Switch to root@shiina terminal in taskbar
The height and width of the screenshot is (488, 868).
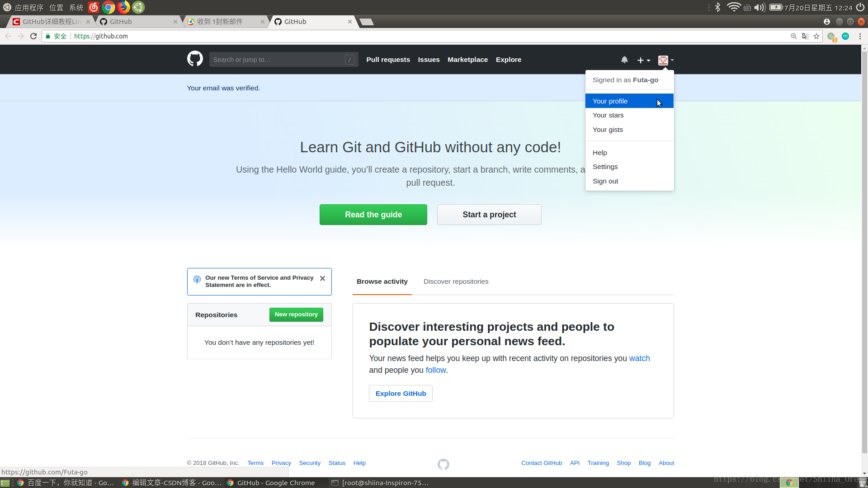click(380, 483)
